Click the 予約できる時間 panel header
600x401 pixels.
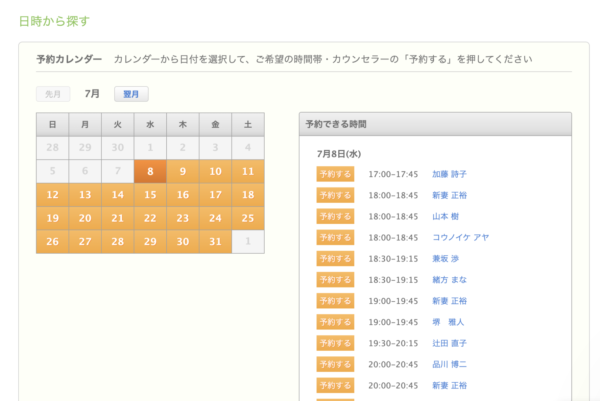pos(435,124)
